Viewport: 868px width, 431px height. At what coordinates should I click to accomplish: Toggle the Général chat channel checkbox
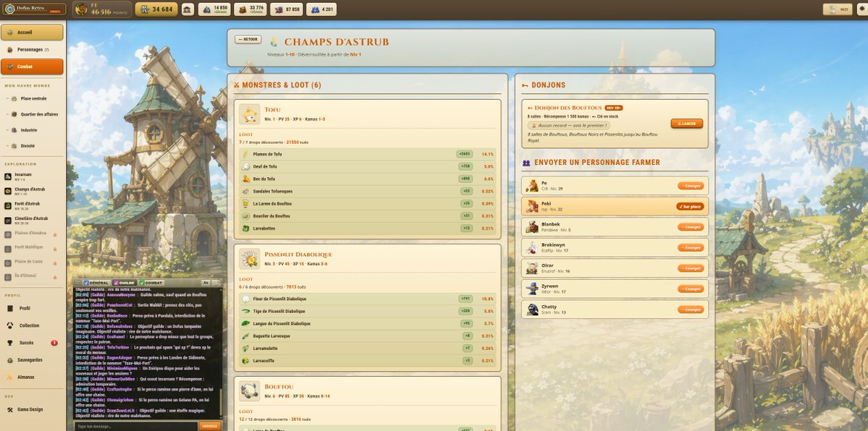pos(86,283)
